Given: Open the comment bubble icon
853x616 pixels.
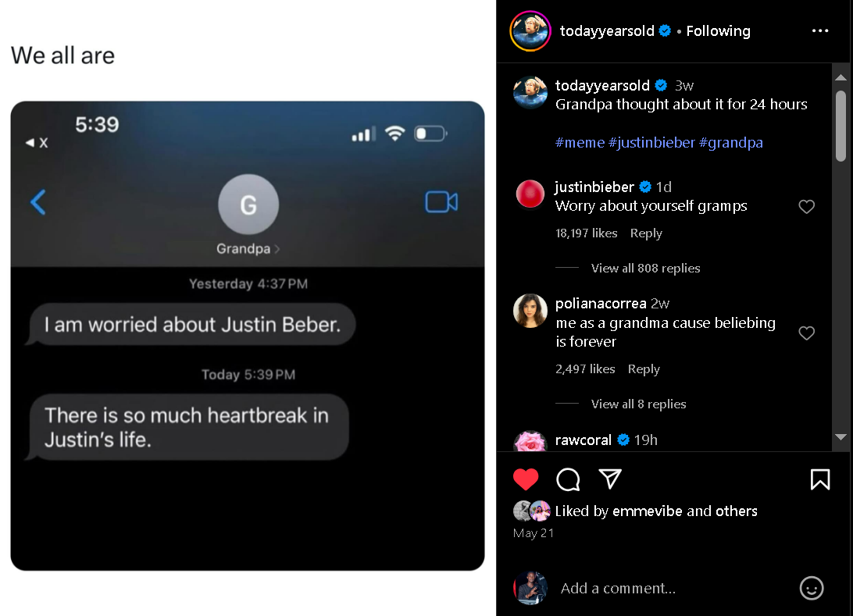Looking at the screenshot, I should tap(568, 479).
